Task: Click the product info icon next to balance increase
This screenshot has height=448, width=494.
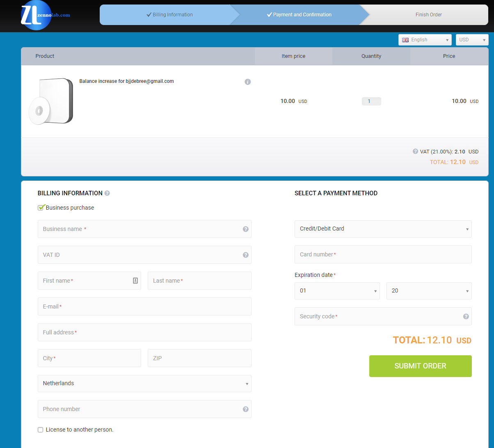Action: 247,82
